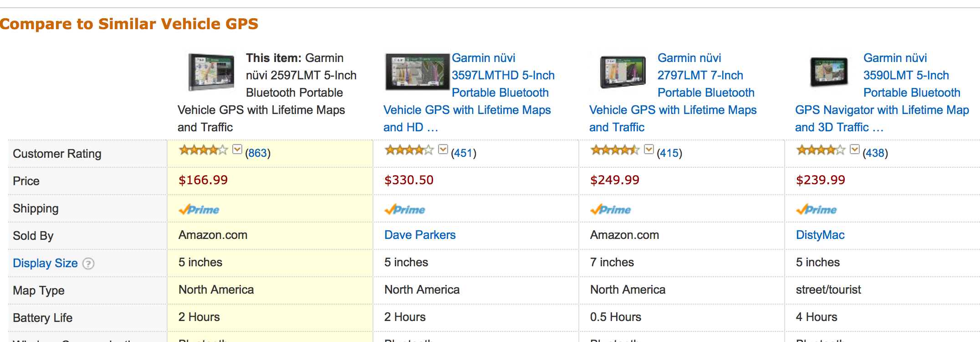
Task: Click the Display Size attribute link
Action: [45, 263]
